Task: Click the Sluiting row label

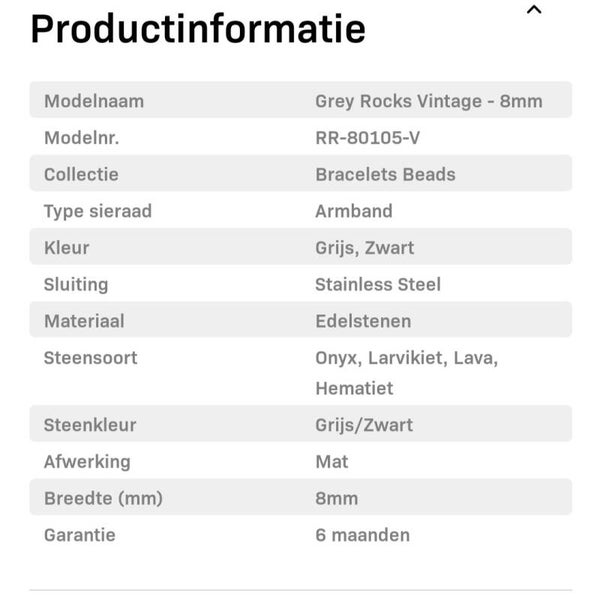Action: [76, 284]
